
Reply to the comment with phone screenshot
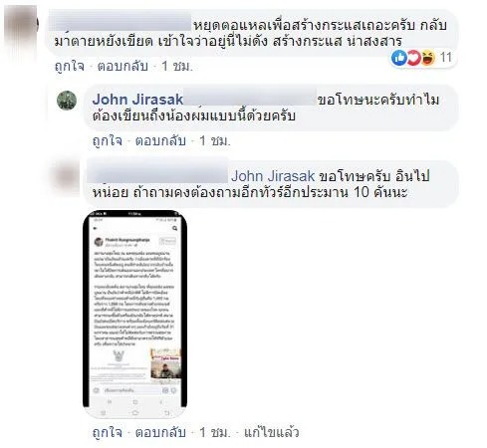pos(160,432)
